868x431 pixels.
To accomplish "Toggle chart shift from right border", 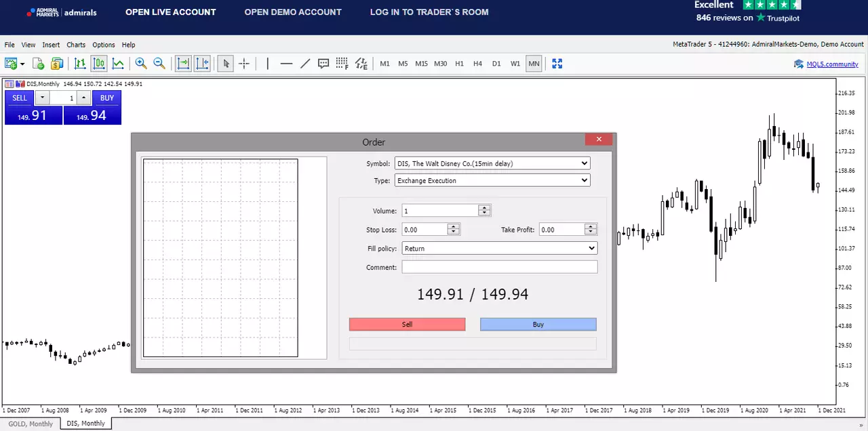I will pos(202,64).
